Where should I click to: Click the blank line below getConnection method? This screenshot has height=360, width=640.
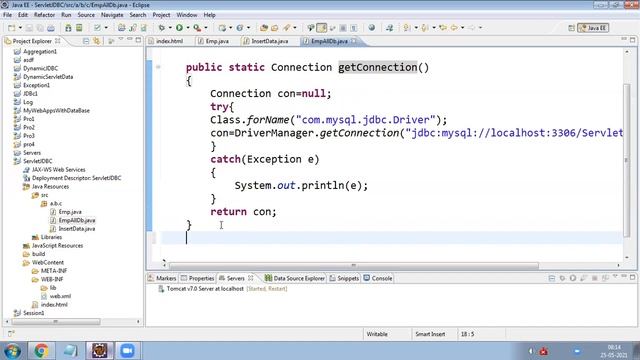coord(391,238)
